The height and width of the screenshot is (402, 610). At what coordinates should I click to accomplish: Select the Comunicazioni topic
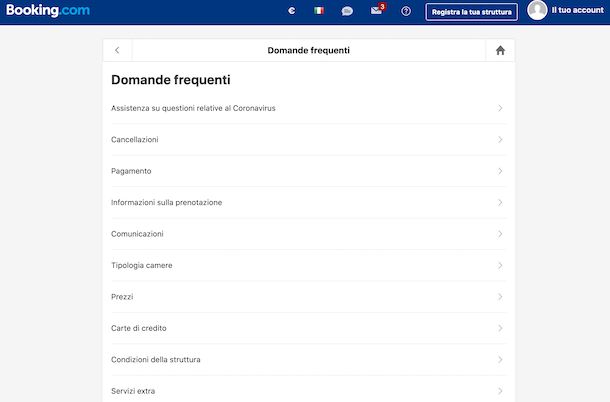pyautogui.click(x=137, y=234)
